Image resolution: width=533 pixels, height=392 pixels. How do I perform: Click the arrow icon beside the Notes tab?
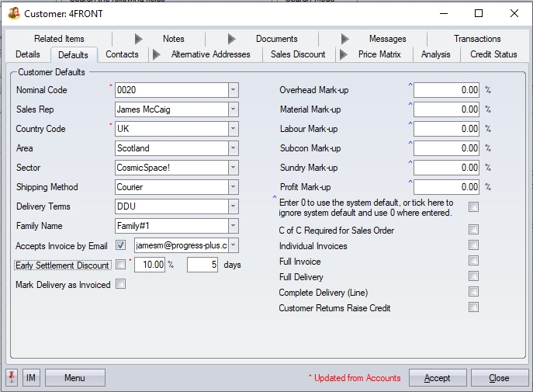click(139, 39)
